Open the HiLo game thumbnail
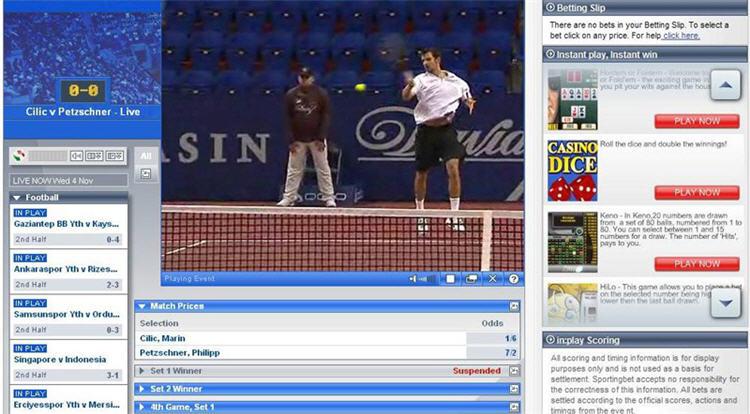750x414 pixels. 573,303
